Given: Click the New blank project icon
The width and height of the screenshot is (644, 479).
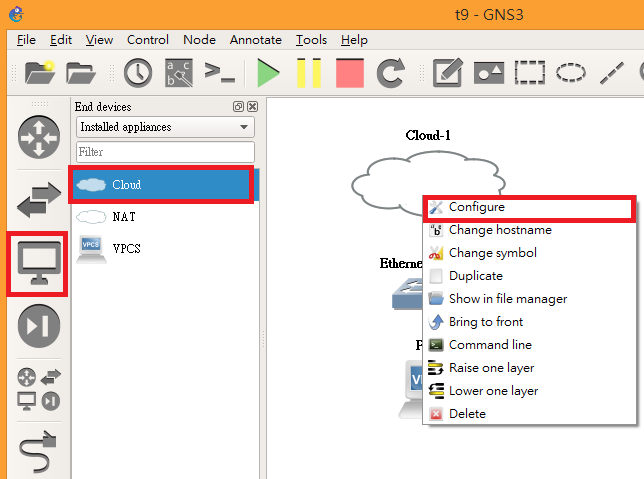Looking at the screenshot, I should pos(40,73).
